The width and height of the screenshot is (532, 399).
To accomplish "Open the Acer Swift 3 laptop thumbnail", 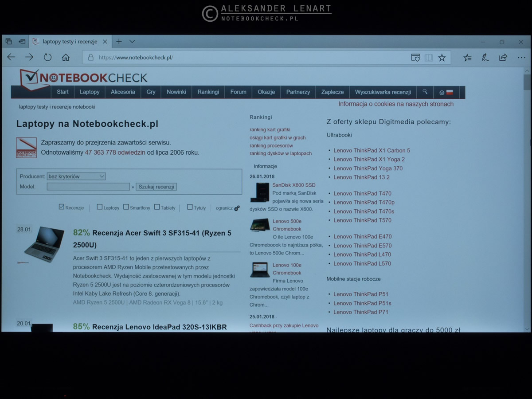I will [x=44, y=244].
